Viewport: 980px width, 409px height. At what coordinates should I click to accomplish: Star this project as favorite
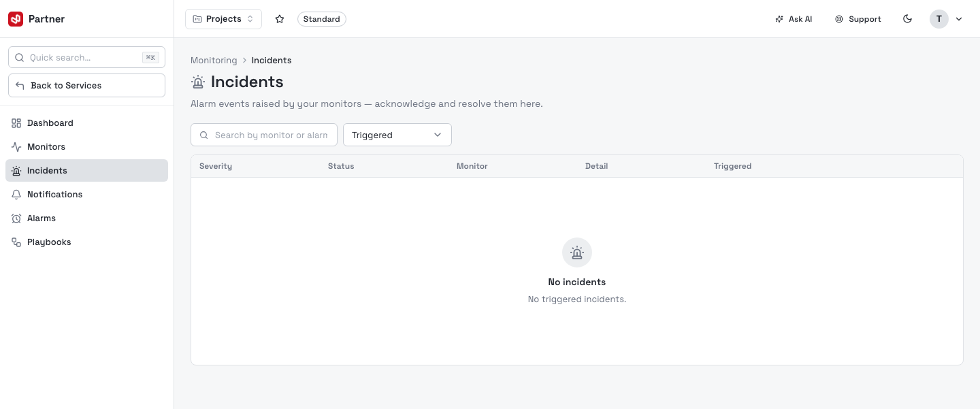point(280,19)
